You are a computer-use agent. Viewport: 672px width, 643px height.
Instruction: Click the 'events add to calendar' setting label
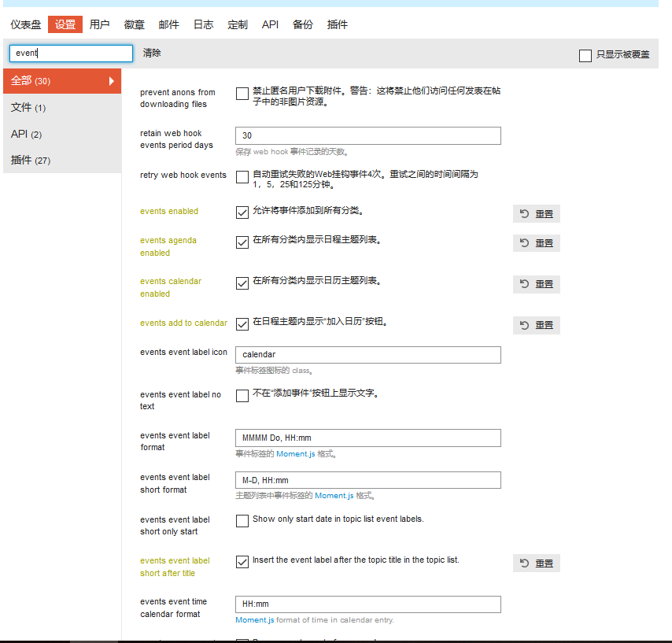pos(183,323)
